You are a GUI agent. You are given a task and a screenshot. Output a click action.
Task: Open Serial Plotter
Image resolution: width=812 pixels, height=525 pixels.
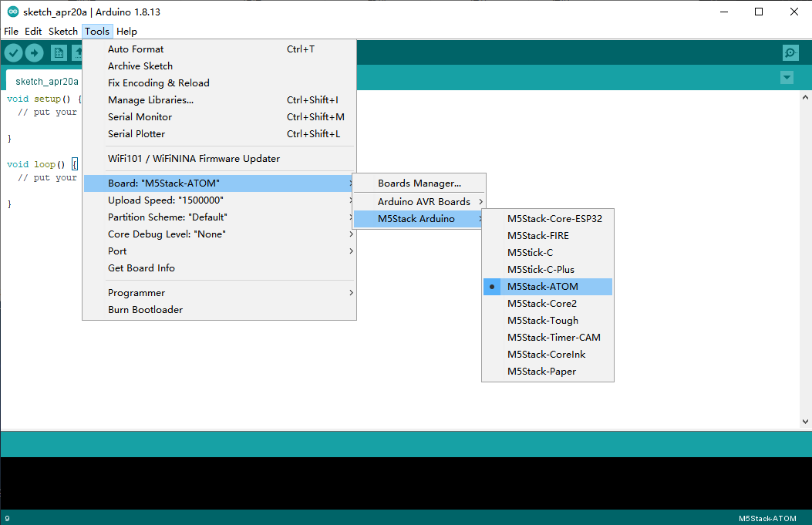220,133
